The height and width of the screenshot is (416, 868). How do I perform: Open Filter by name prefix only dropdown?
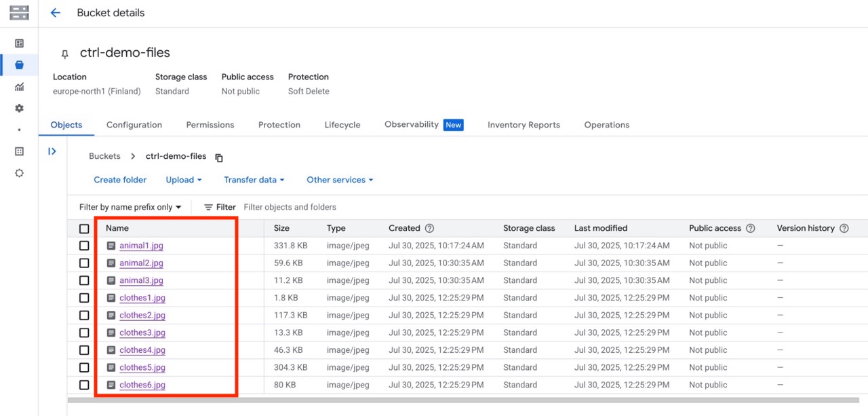[130, 207]
